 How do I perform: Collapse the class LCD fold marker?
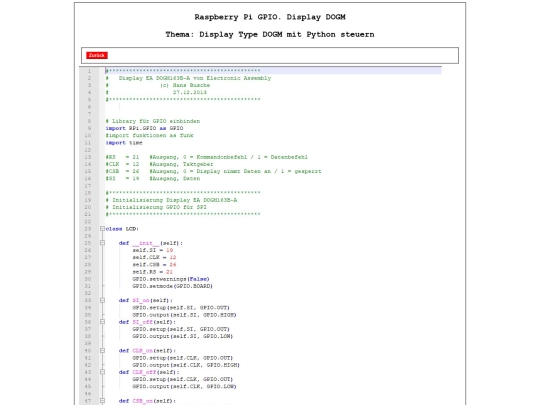[x=102, y=229]
